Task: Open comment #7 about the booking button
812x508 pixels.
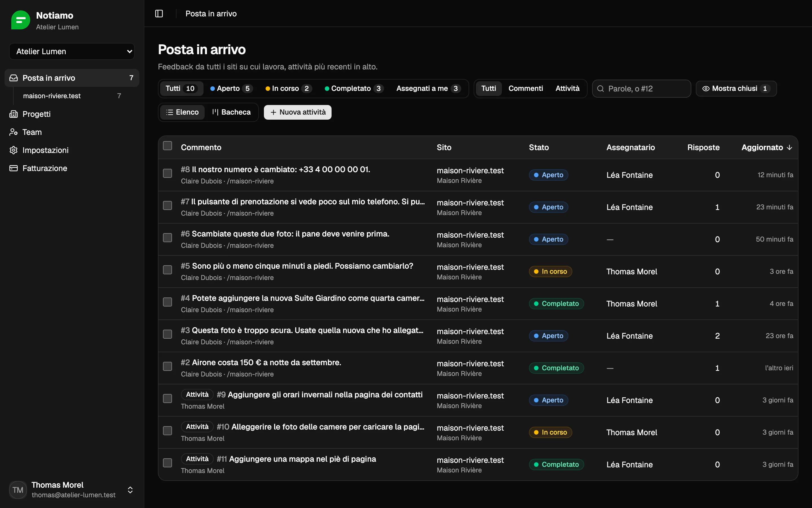Action: [x=303, y=202]
